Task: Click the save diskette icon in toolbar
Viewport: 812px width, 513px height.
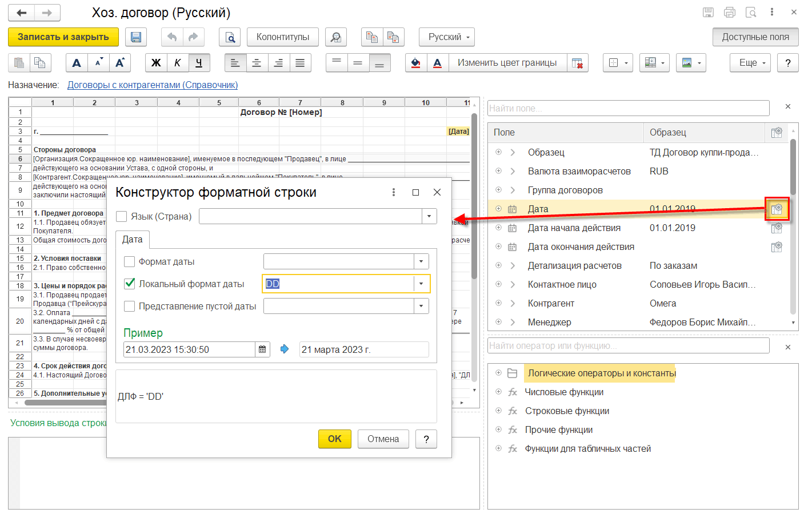Action: tap(136, 37)
